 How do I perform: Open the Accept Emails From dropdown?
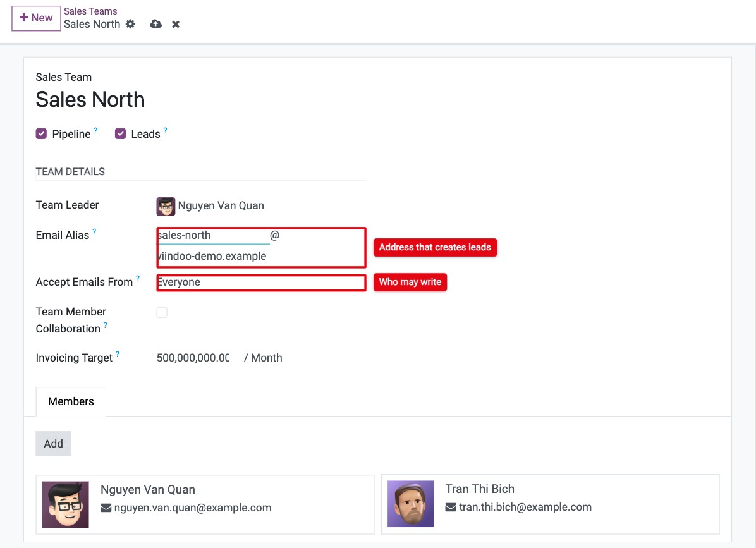coord(261,283)
